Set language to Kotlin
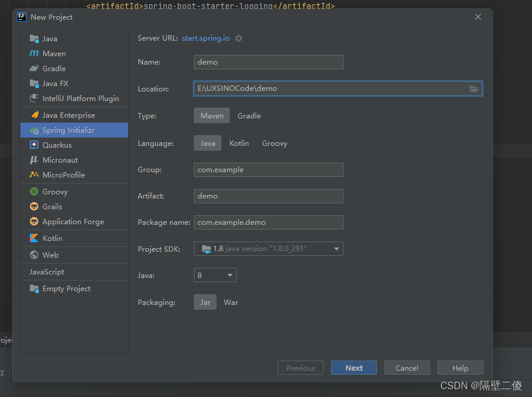 tap(239, 143)
